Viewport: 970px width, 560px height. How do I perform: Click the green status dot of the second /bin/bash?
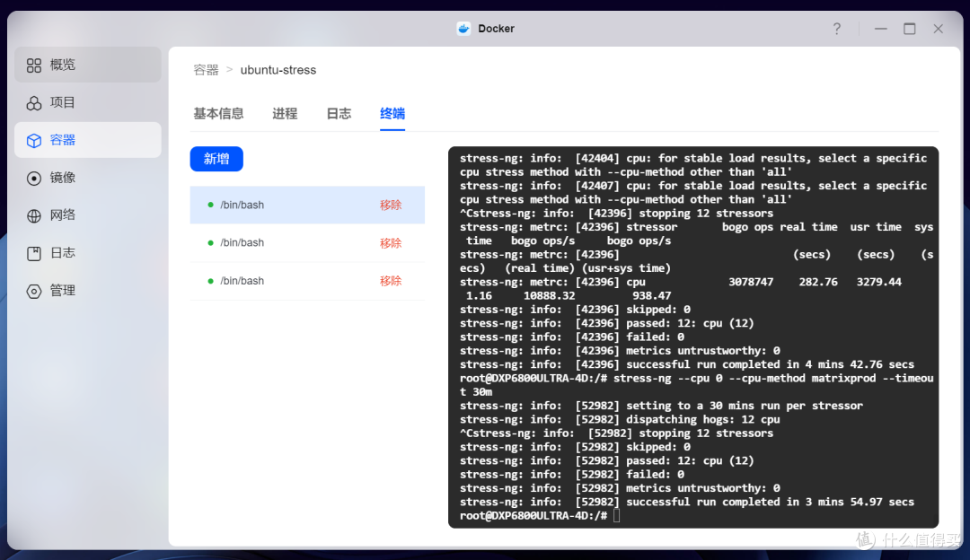210,243
